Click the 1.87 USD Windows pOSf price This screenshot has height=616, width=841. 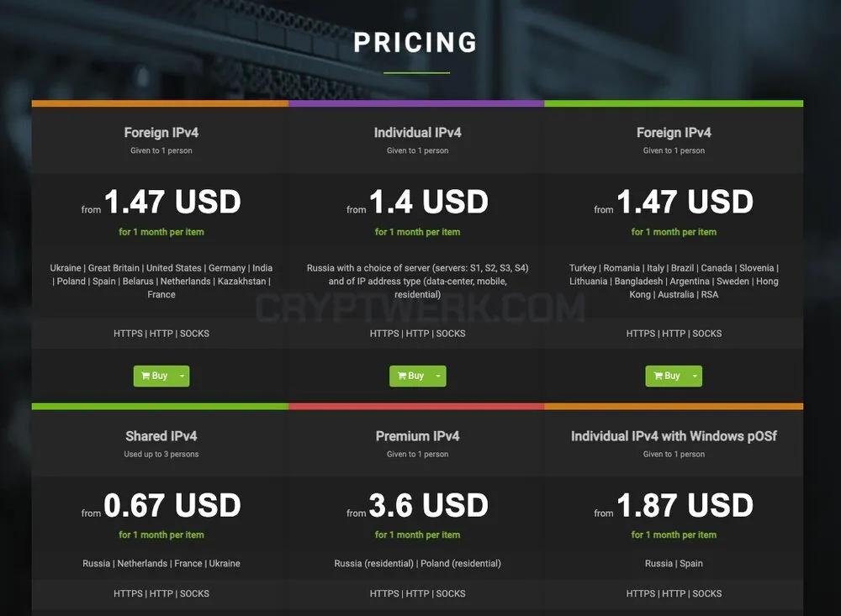tap(685, 505)
